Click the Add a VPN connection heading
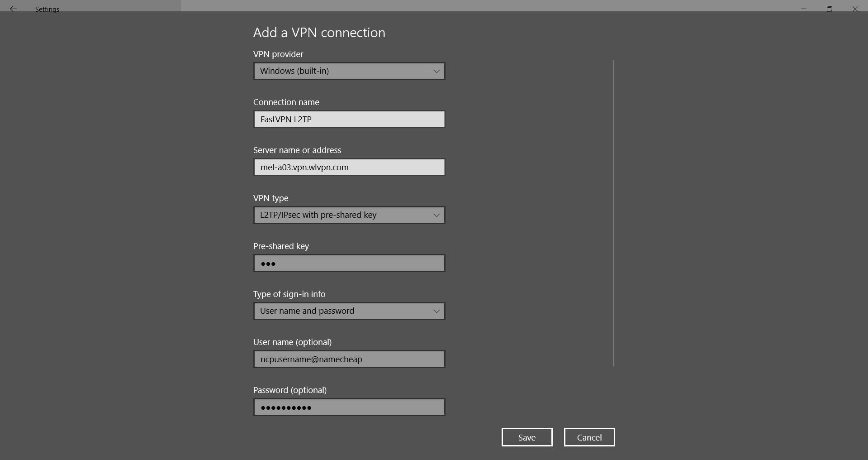 319,33
